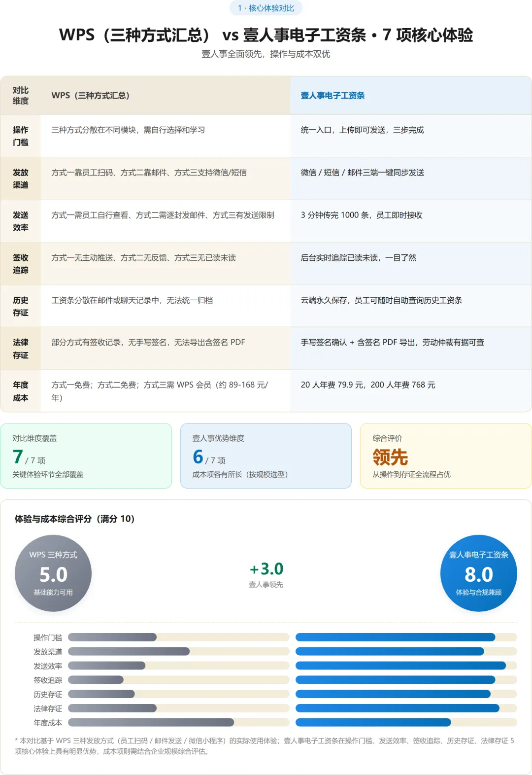Select the 壹人事电子工资条 column header
This screenshot has height=775, width=532.
coord(332,96)
